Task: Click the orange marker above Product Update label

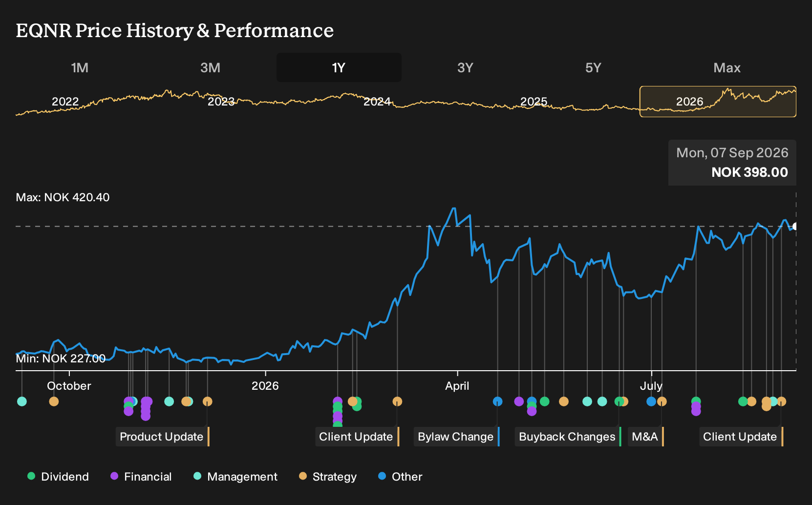Action: 208,401
